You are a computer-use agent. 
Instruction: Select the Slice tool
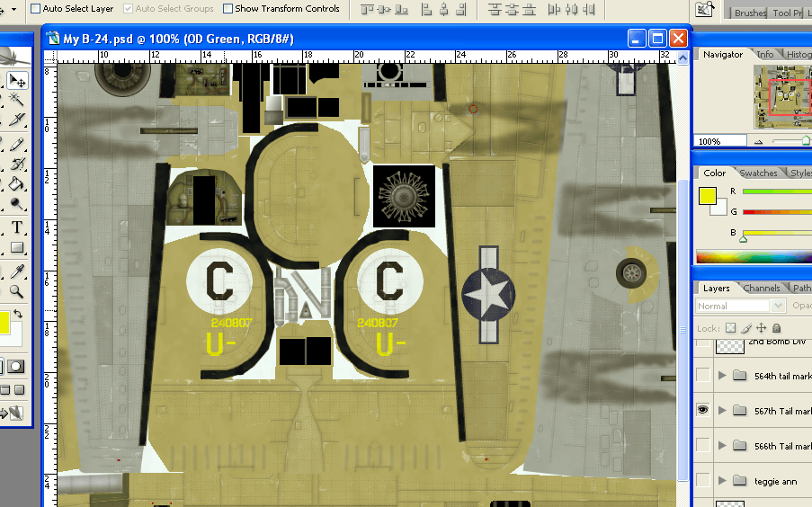[x=17, y=120]
